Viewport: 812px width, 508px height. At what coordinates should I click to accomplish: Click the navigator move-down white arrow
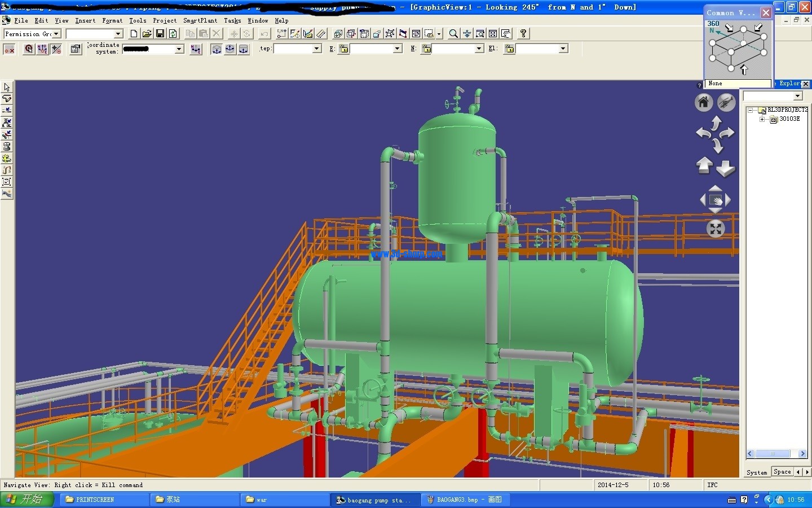click(726, 168)
